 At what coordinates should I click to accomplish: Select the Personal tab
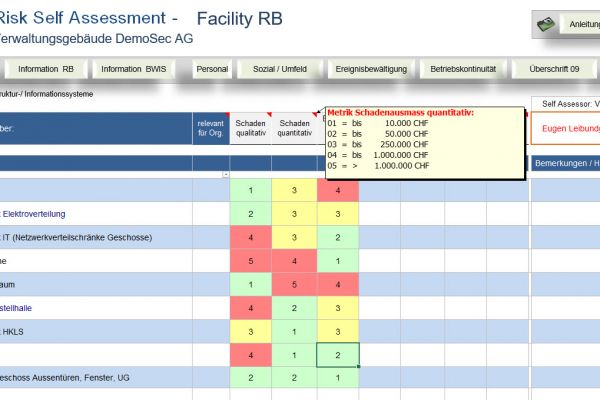(212, 69)
